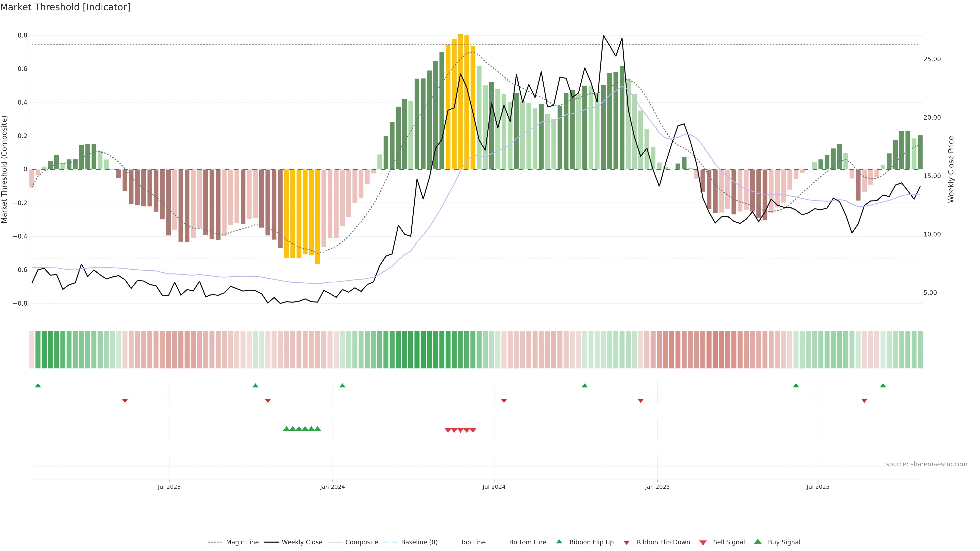Click the Ribbon Flip Down legend marker

tap(626, 542)
